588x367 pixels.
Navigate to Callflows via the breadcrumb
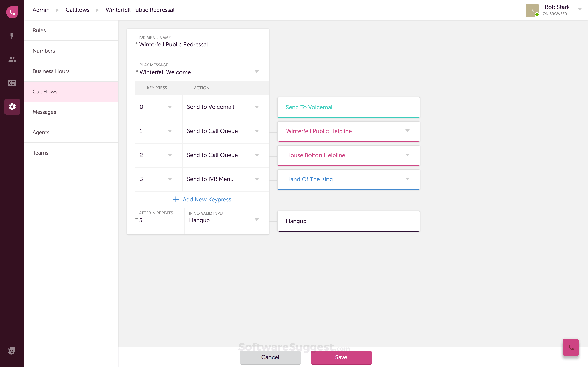pyautogui.click(x=77, y=10)
